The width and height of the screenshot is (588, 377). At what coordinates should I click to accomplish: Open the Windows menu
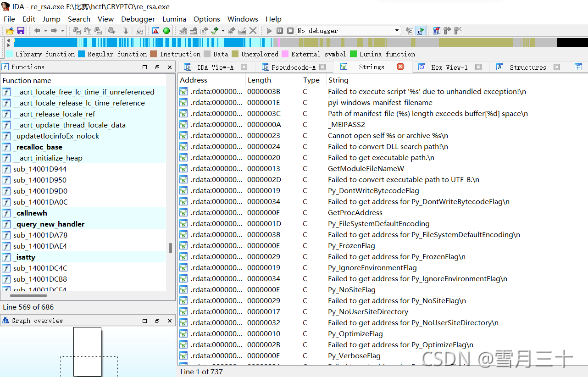pyautogui.click(x=243, y=19)
